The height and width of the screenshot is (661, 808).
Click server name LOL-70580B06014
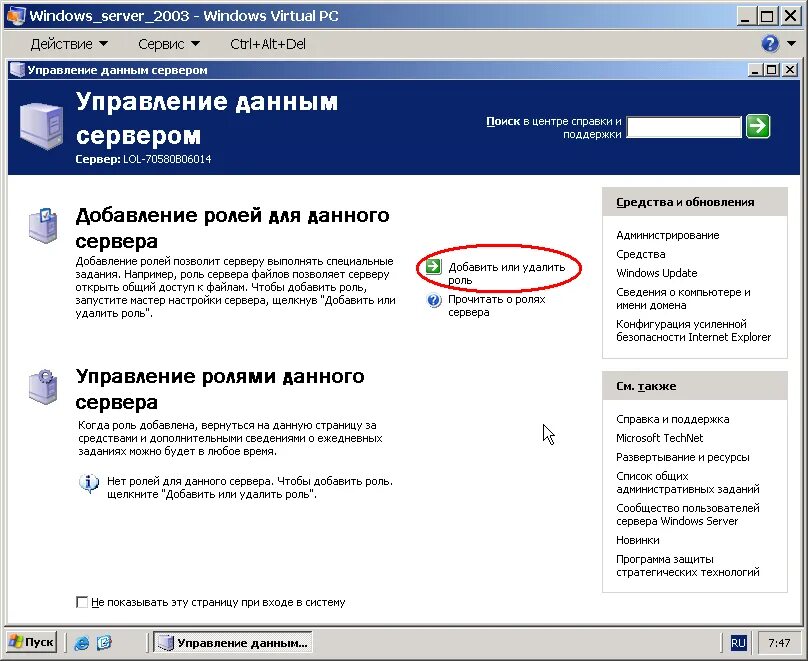(167, 159)
